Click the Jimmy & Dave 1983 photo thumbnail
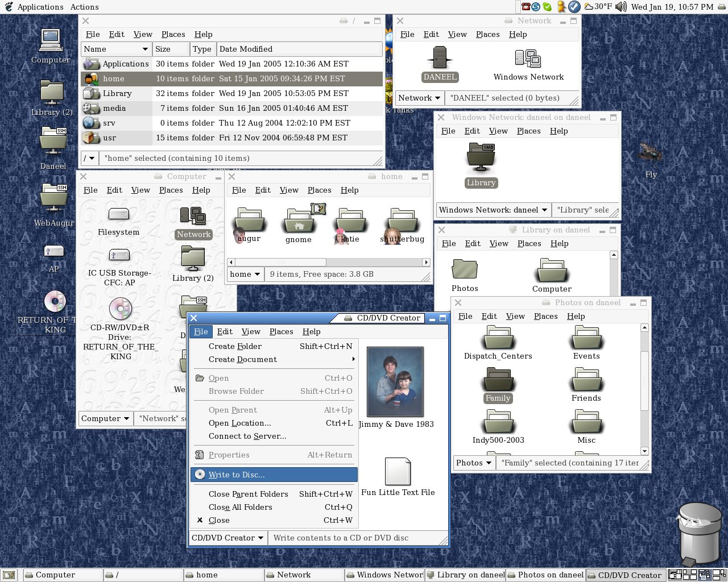Screen dimensions: 728x582 (x=395, y=381)
